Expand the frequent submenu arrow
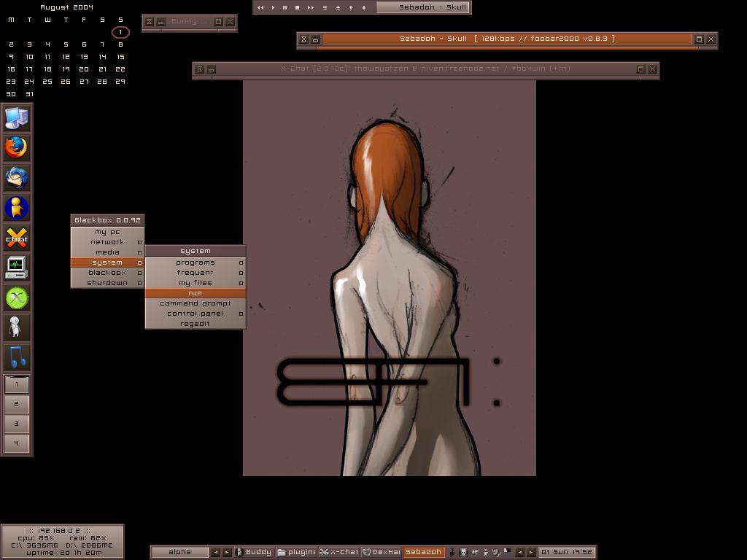Image resolution: width=747 pixels, height=560 pixels. pyautogui.click(x=241, y=273)
